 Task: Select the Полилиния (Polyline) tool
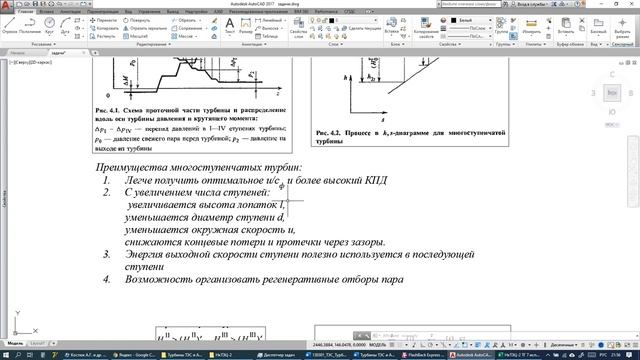(x=30, y=25)
